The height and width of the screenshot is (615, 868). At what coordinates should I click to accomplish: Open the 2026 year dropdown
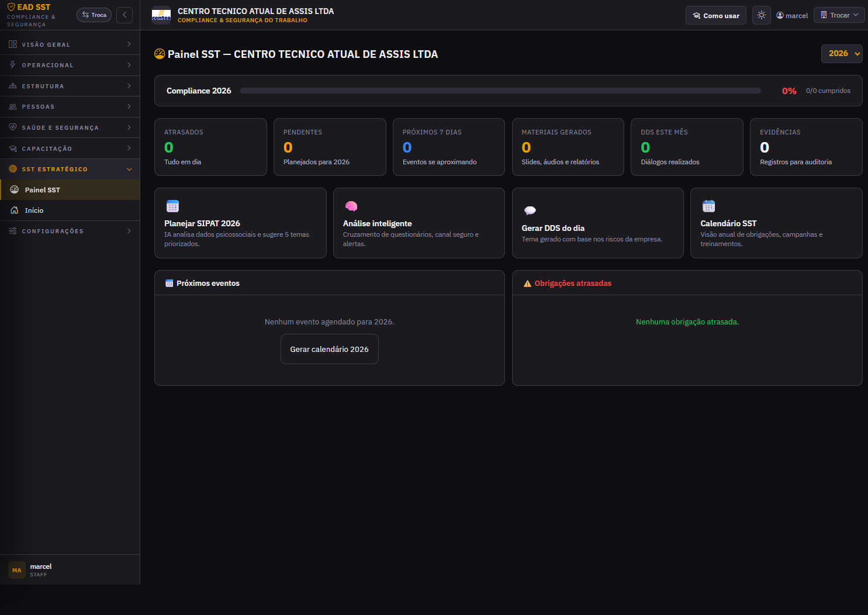coord(842,53)
